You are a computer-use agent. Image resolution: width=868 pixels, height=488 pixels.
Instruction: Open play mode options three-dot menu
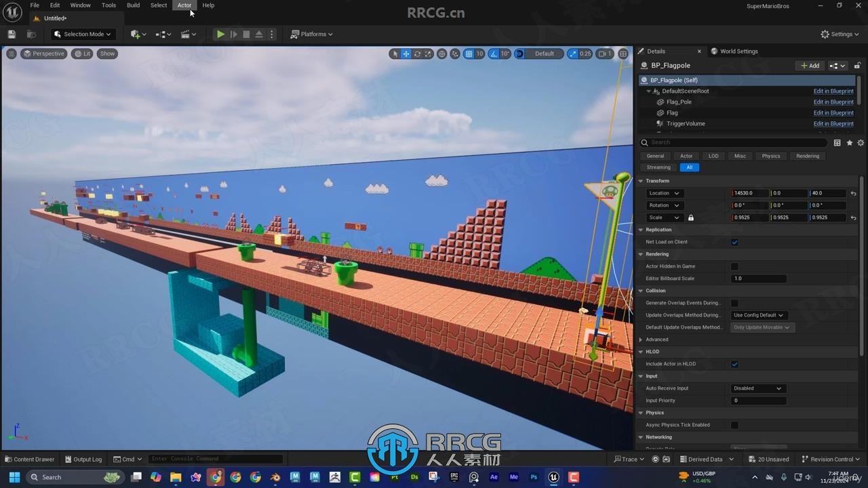(272, 34)
